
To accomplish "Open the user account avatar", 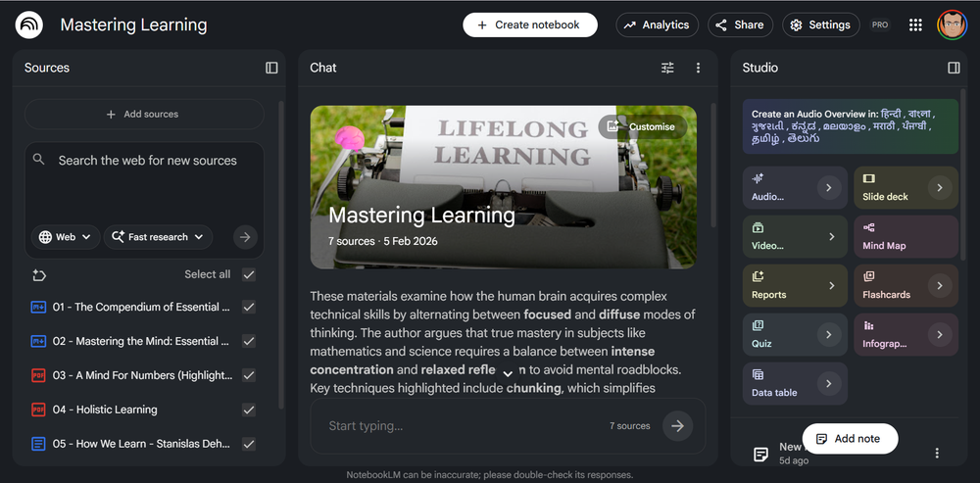I will tap(952, 25).
